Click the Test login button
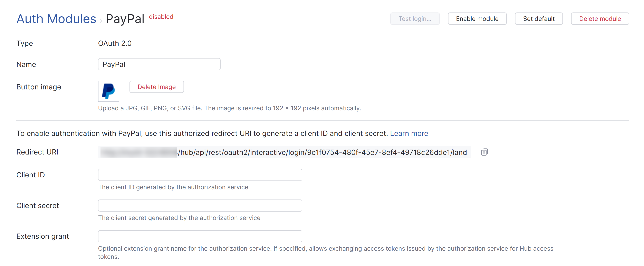 click(415, 19)
